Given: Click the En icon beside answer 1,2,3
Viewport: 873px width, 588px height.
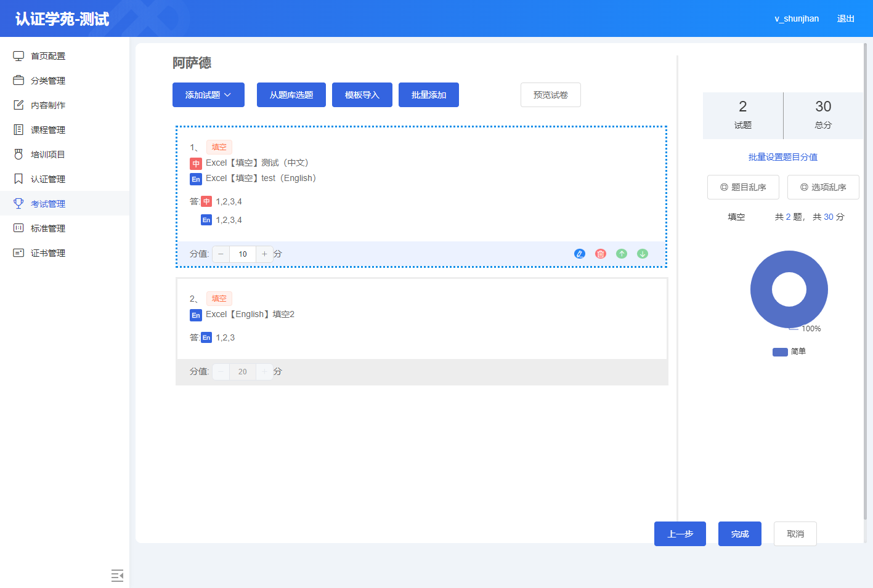Looking at the screenshot, I should tap(206, 337).
